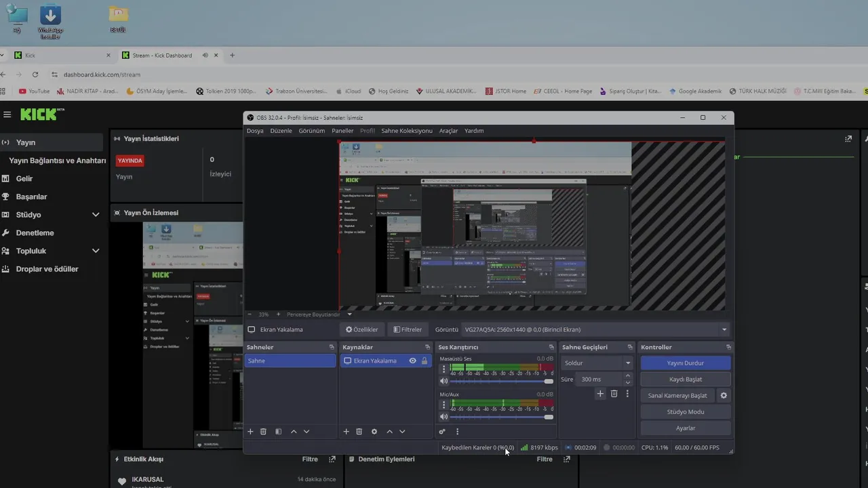
Task: Undock the Sahneler panel
Action: [332, 347]
